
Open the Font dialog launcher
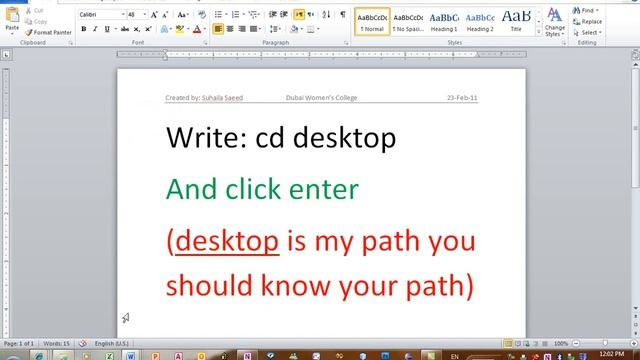coord(205,42)
